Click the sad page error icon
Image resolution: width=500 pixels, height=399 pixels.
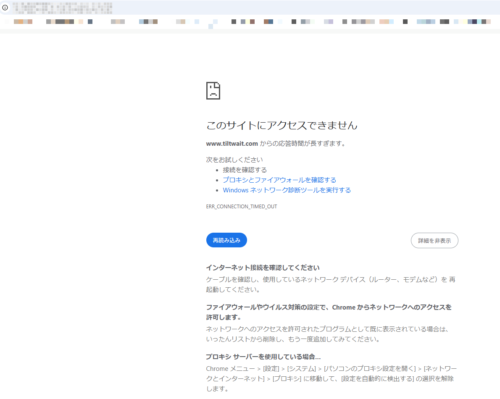(x=213, y=91)
